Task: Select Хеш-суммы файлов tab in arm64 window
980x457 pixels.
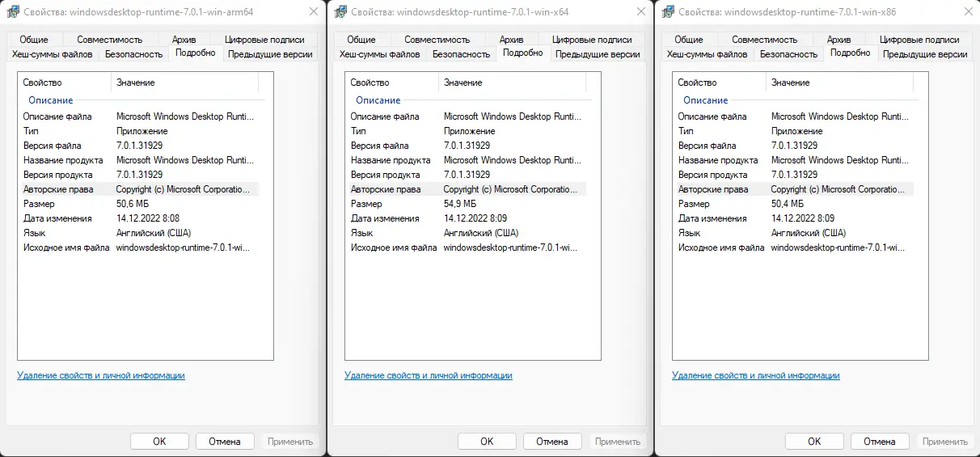Action: [53, 54]
